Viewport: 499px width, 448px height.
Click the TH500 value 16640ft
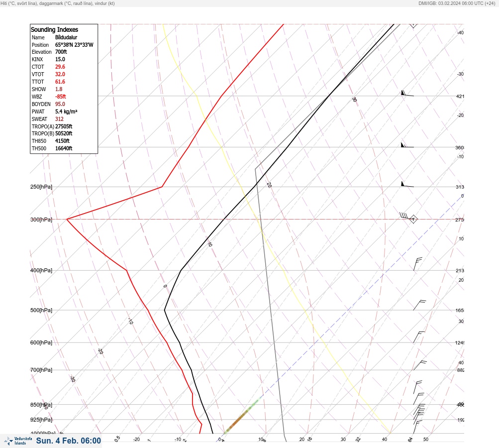click(x=64, y=148)
